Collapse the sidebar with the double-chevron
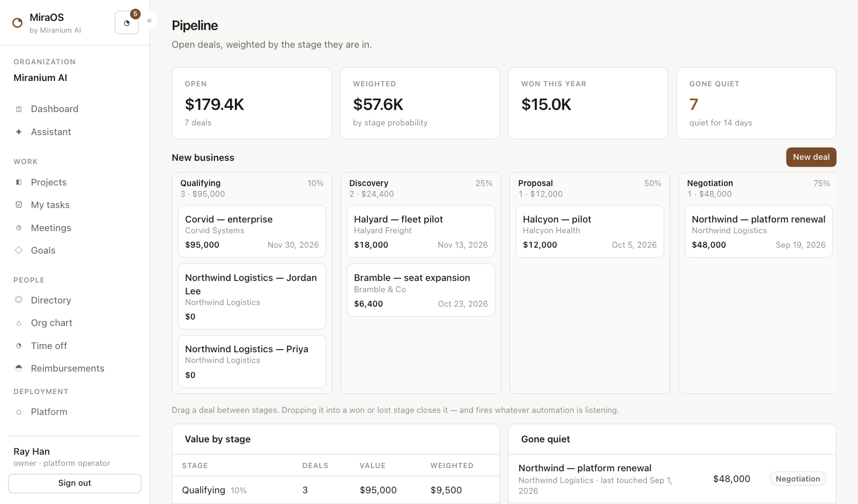858x504 pixels. (150, 20)
